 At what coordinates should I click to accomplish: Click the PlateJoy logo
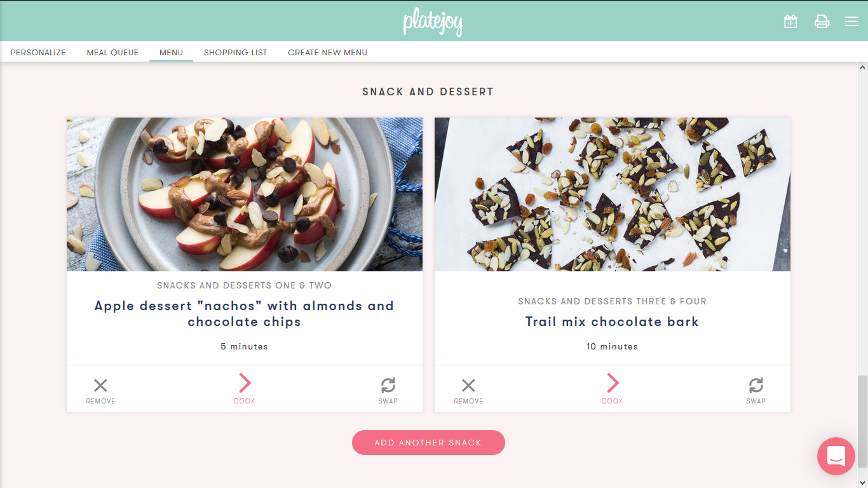433,22
